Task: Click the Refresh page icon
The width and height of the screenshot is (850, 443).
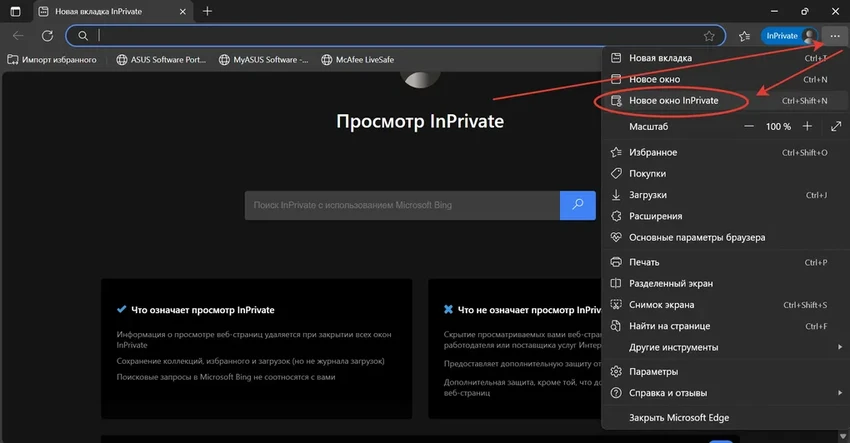Action: (46, 35)
